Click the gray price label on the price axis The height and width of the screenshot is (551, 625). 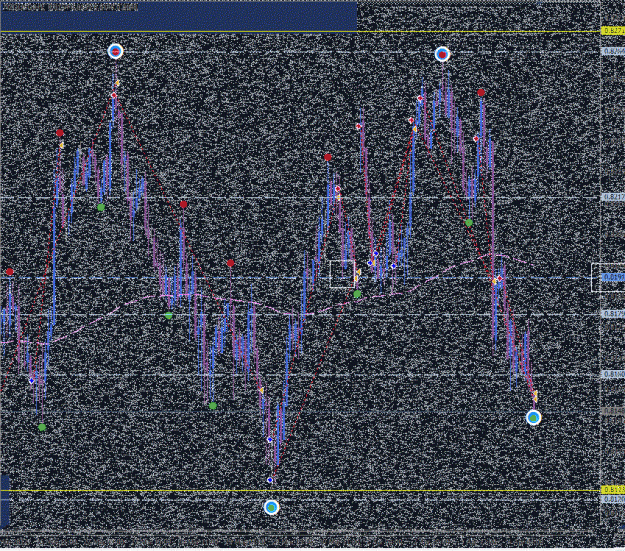pyautogui.click(x=613, y=411)
